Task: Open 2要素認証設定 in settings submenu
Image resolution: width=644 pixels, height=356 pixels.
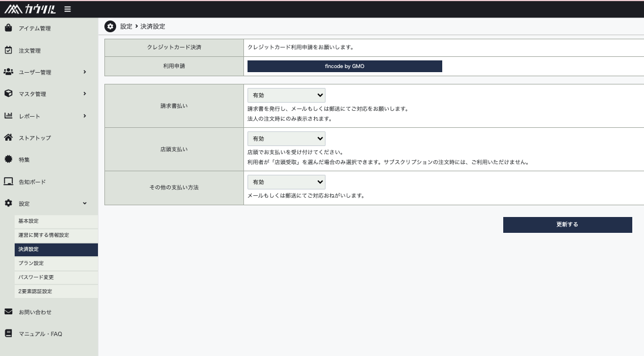Action: [x=35, y=291]
